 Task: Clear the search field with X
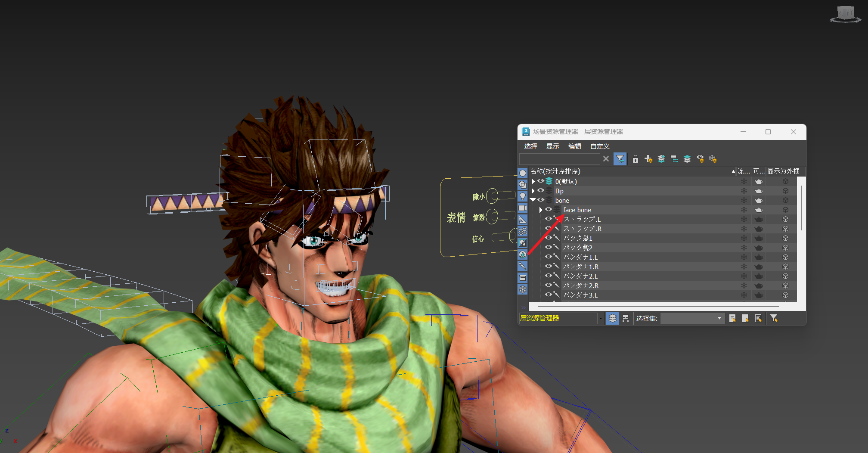tap(606, 159)
